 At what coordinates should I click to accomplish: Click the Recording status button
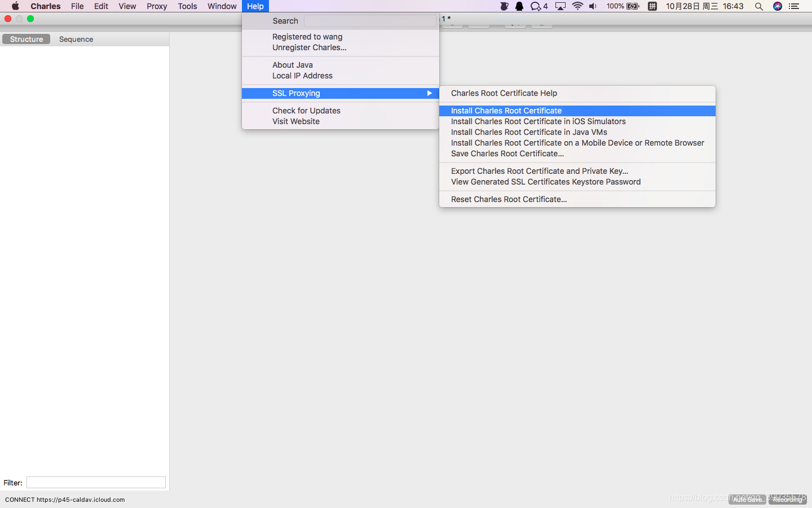(x=787, y=500)
